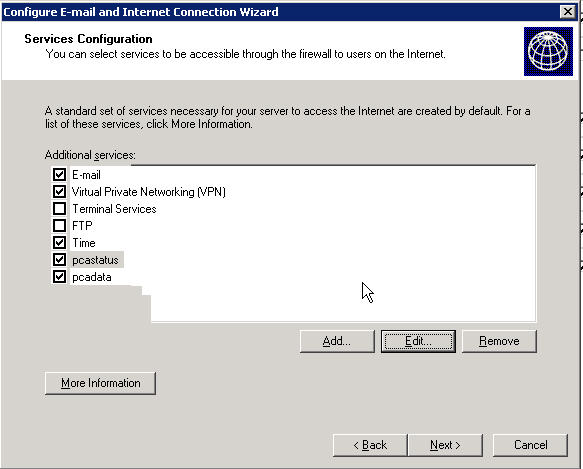Proceed with the Next button

tap(445, 445)
